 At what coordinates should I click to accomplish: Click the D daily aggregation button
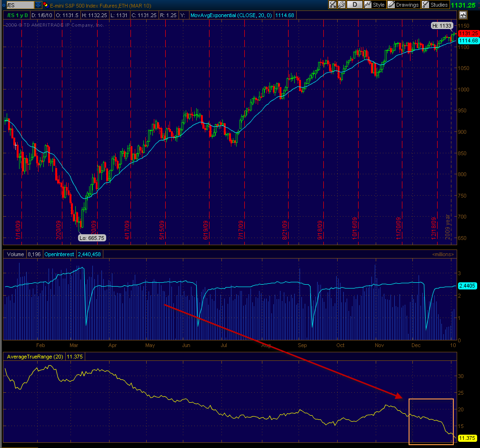coord(354,5)
